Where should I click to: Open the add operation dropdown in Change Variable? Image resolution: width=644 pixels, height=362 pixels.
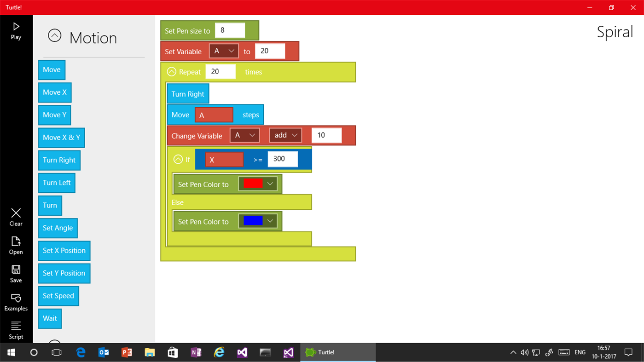(285, 135)
